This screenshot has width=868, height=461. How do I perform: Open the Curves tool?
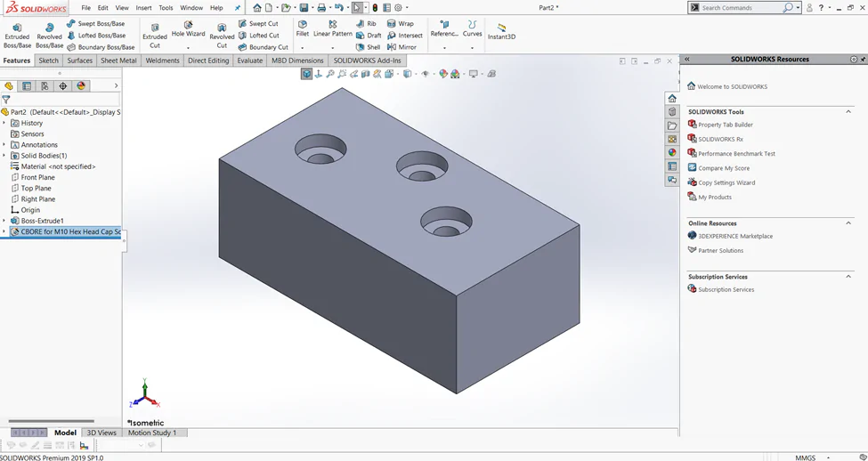(x=472, y=29)
